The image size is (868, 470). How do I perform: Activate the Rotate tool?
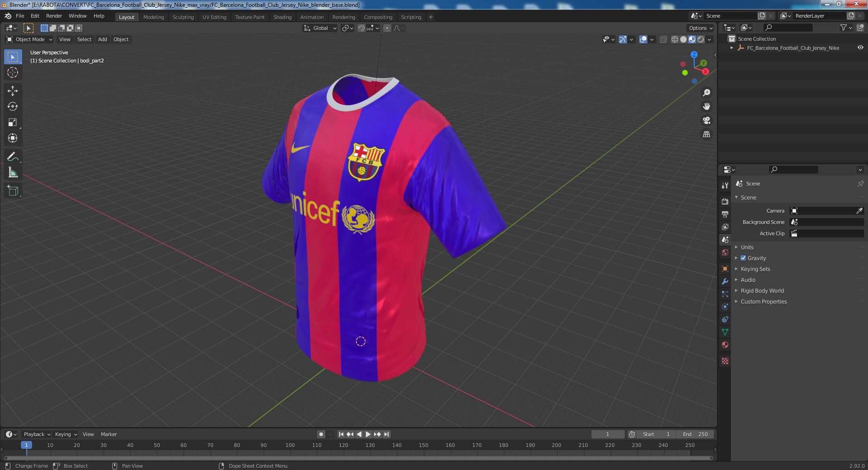(13, 106)
